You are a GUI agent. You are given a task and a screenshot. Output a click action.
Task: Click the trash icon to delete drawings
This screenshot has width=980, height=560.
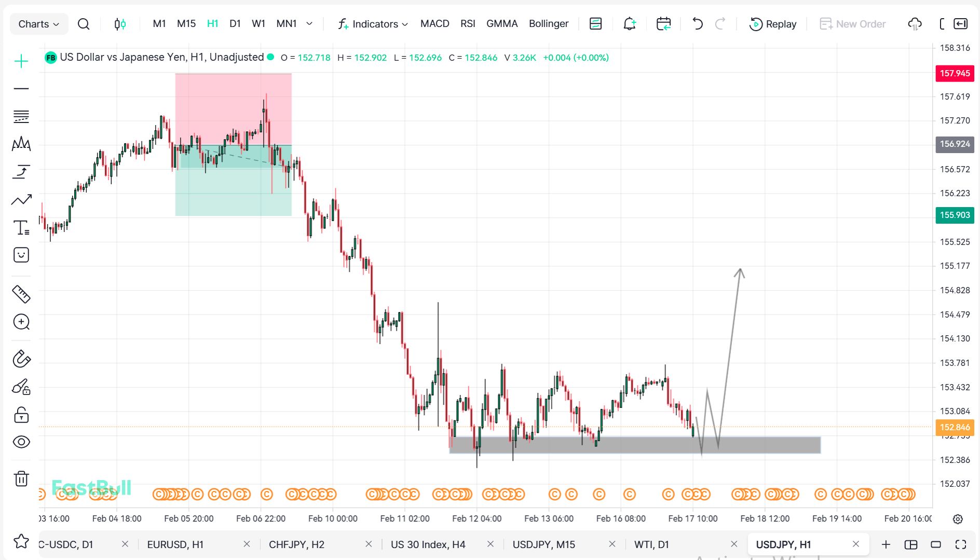click(x=21, y=478)
